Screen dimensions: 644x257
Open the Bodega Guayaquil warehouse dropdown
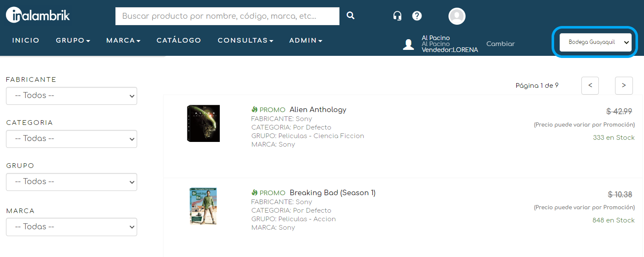click(595, 42)
